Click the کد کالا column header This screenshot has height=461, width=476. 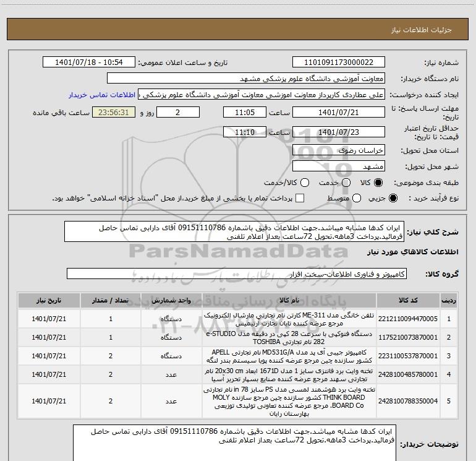(408, 300)
